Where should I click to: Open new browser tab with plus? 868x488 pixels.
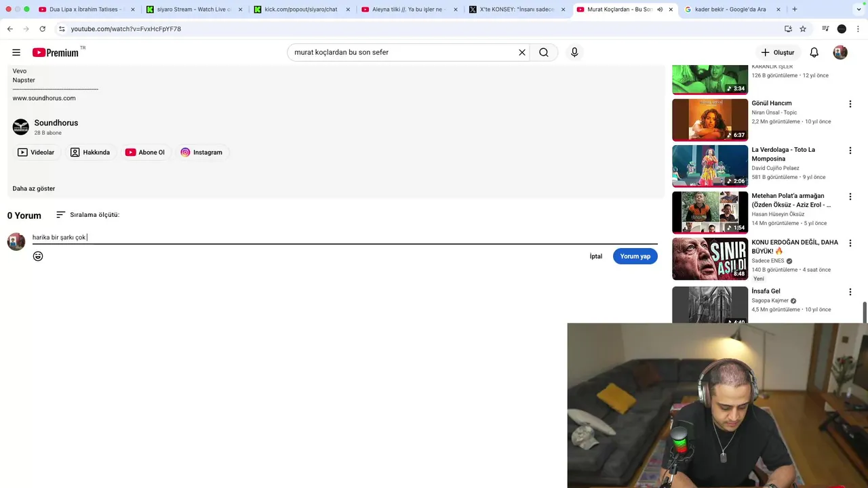point(794,9)
